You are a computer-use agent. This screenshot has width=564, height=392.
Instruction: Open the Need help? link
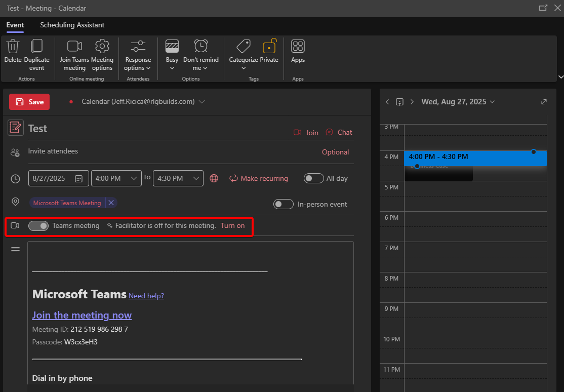click(146, 296)
